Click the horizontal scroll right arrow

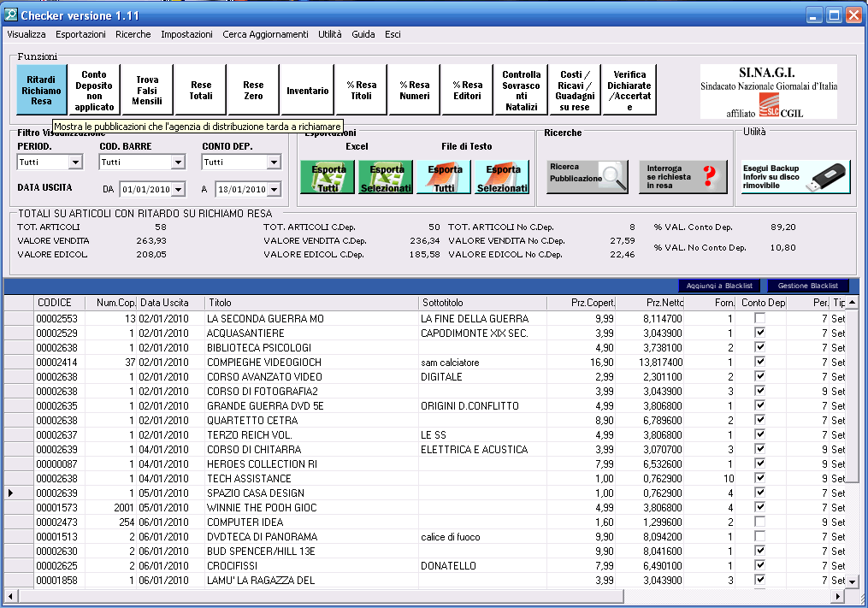point(839,596)
